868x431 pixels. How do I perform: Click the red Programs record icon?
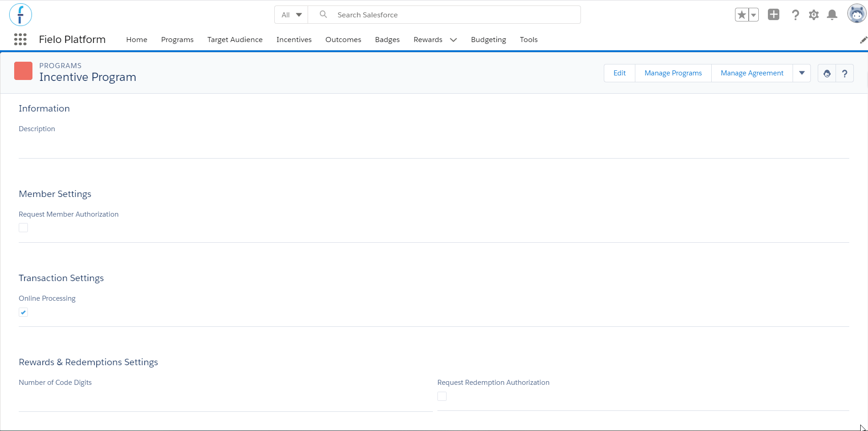[x=23, y=71]
